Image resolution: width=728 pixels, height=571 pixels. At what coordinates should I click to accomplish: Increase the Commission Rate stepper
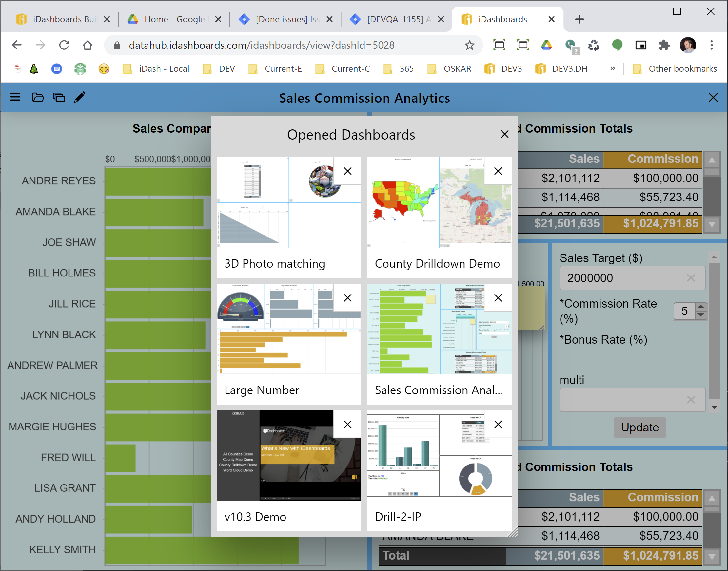point(700,307)
